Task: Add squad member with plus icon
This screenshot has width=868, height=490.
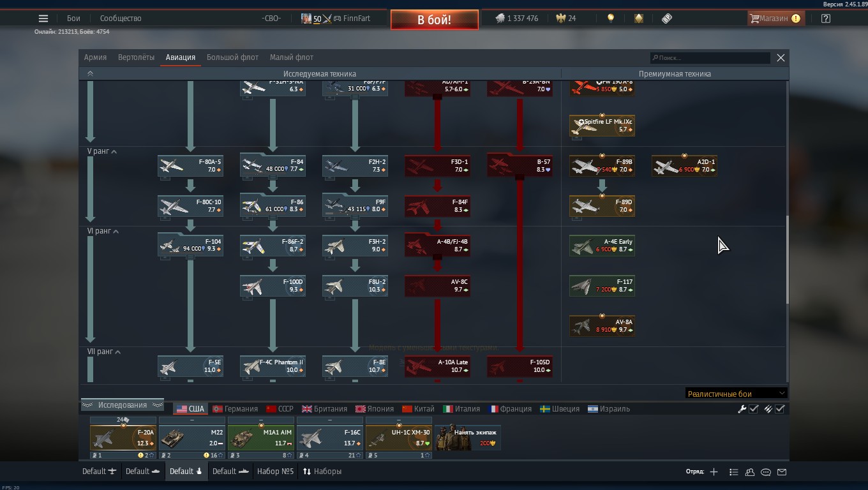Action: click(x=714, y=471)
